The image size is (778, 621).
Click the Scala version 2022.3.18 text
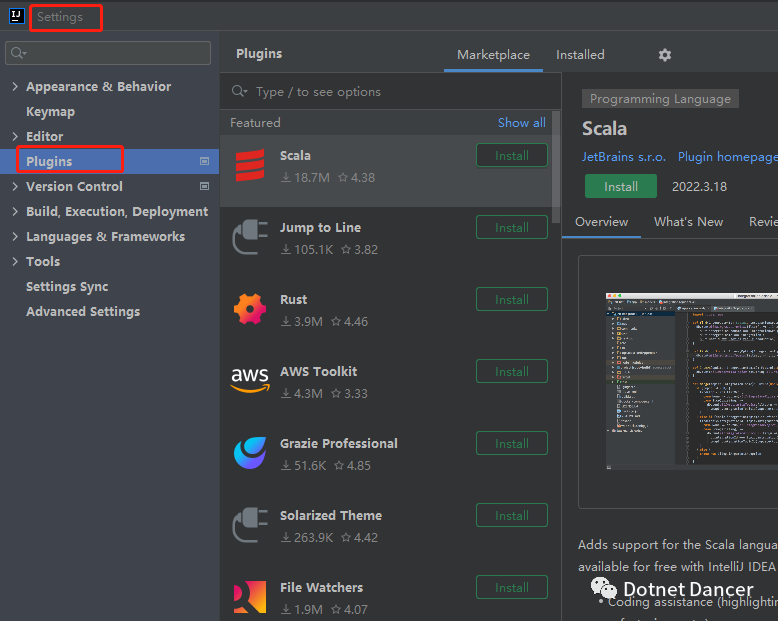699,186
